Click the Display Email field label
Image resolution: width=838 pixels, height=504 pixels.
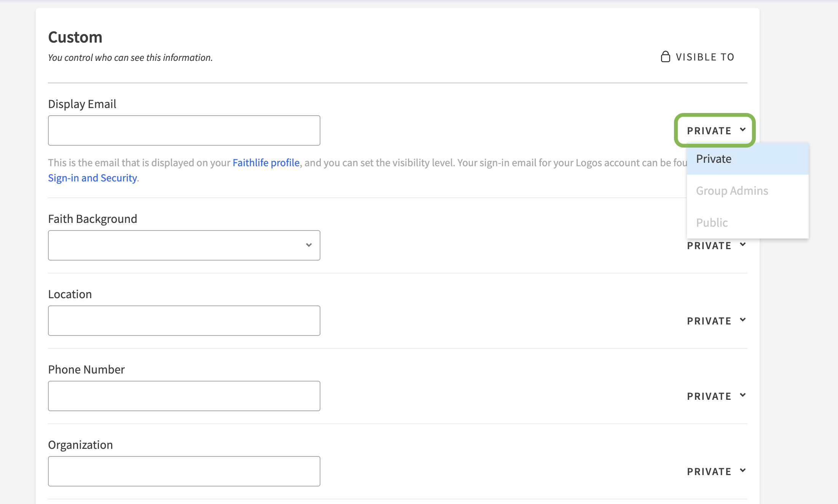[82, 104]
